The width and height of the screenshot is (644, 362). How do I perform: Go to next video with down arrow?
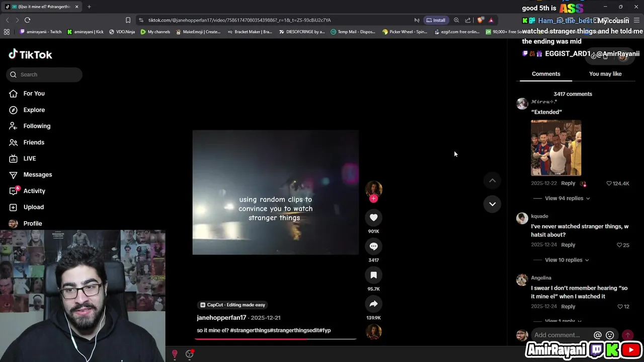pyautogui.click(x=492, y=204)
